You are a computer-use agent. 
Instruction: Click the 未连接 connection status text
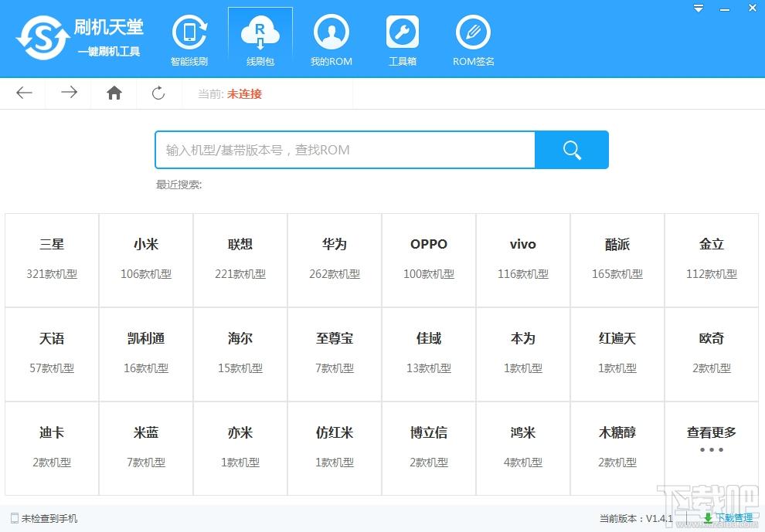coord(244,93)
